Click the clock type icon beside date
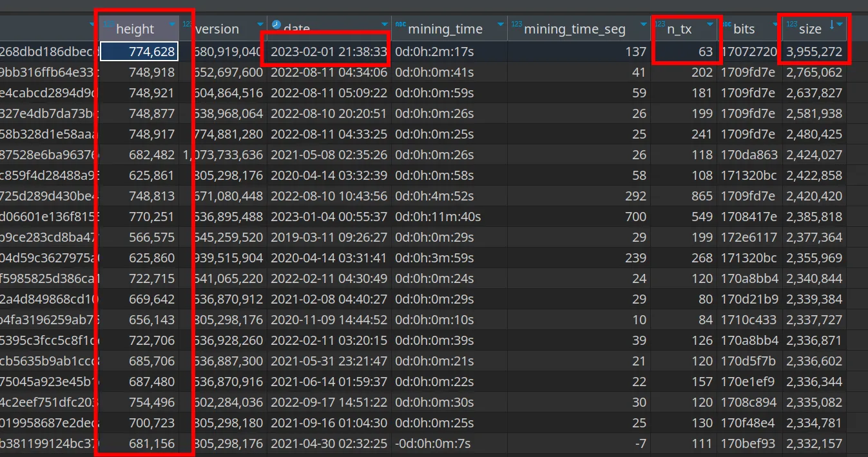 [x=276, y=24]
